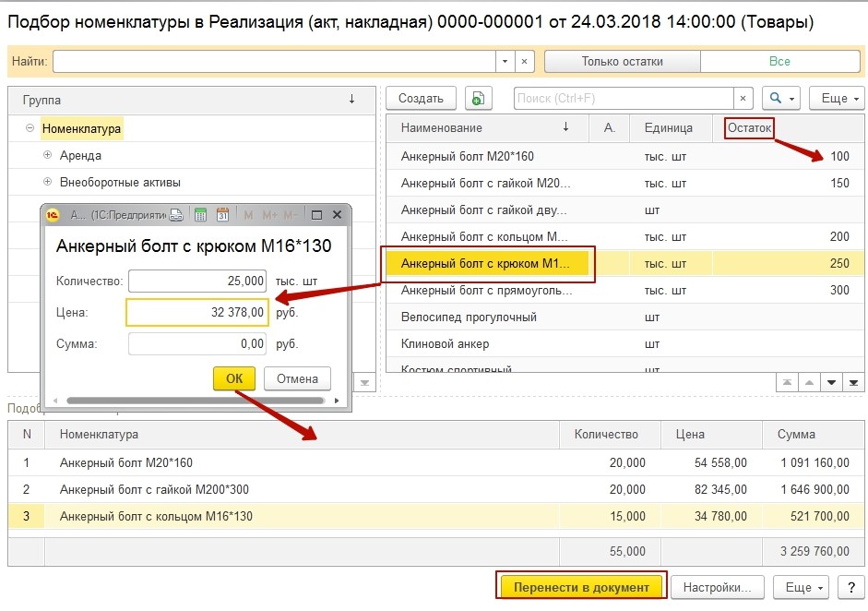The width and height of the screenshot is (868, 611).
Task: Open the Найти field dropdown arrow
Action: coord(504,62)
